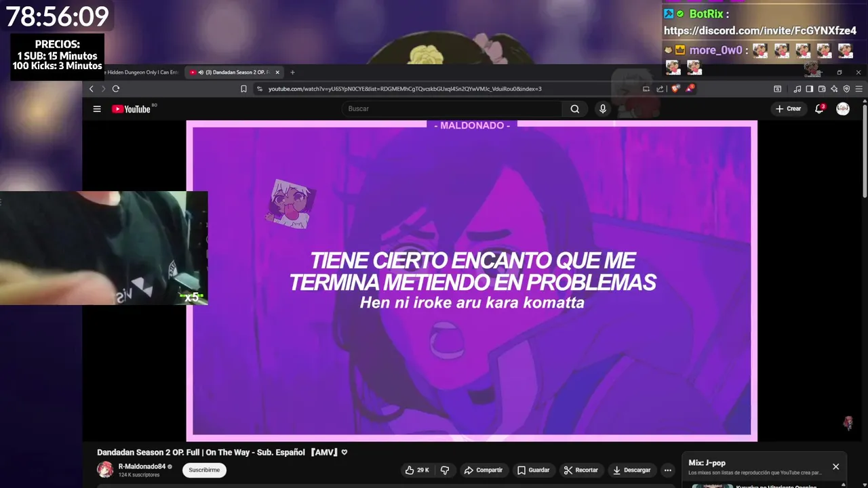Click the Compartir share button
This screenshot has width=868, height=488.
pyautogui.click(x=484, y=470)
